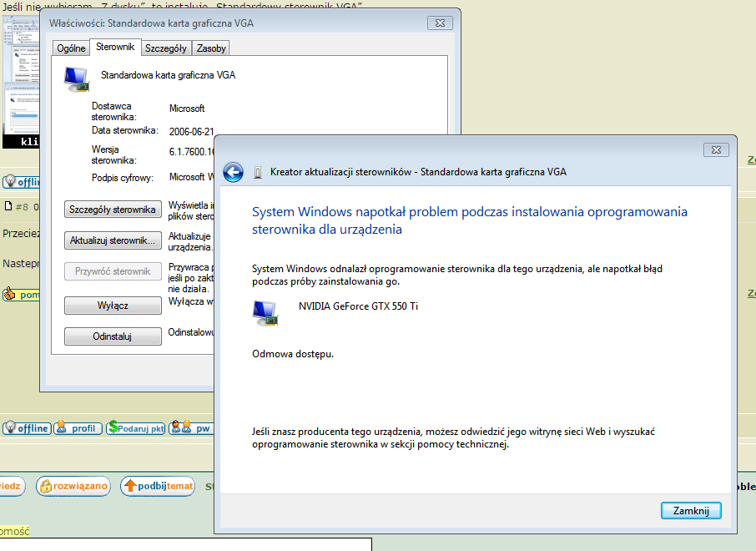Image resolution: width=756 pixels, height=551 pixels.
Task: Open the screenshot thumbnail in forum post
Action: (21, 82)
